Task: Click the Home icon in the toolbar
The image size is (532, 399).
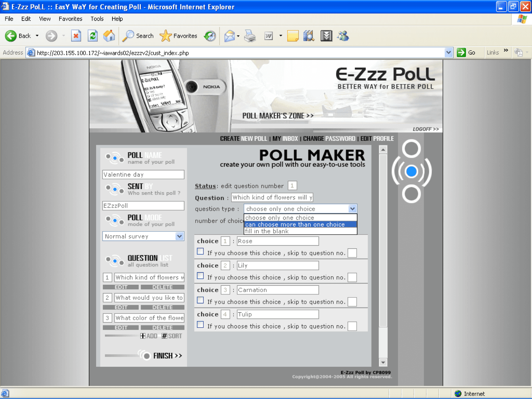Action: coord(109,35)
